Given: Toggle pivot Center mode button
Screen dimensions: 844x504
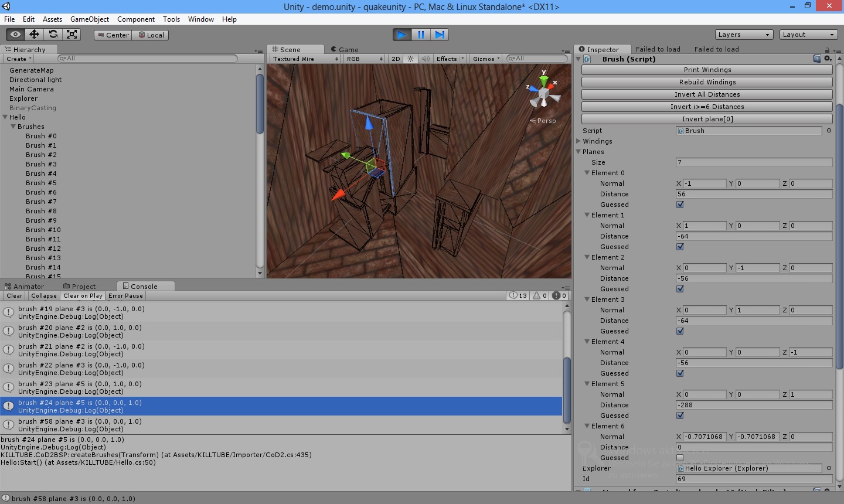Looking at the screenshot, I should (x=113, y=35).
